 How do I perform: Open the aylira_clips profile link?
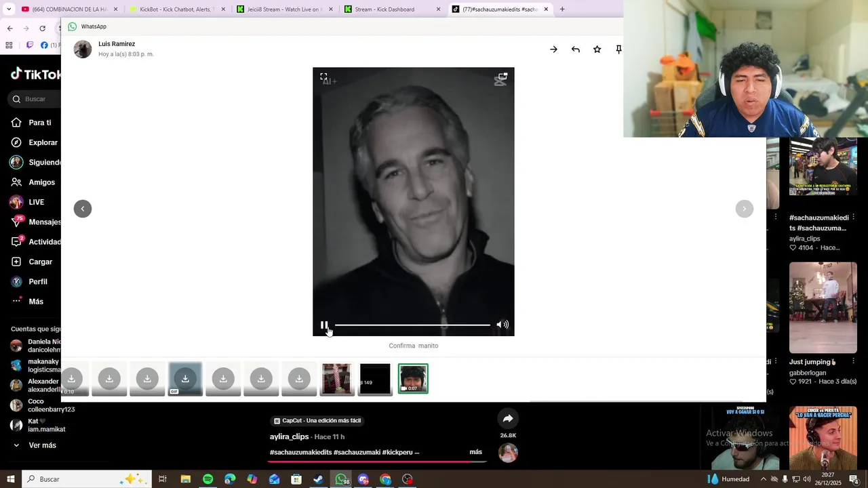pos(290,436)
